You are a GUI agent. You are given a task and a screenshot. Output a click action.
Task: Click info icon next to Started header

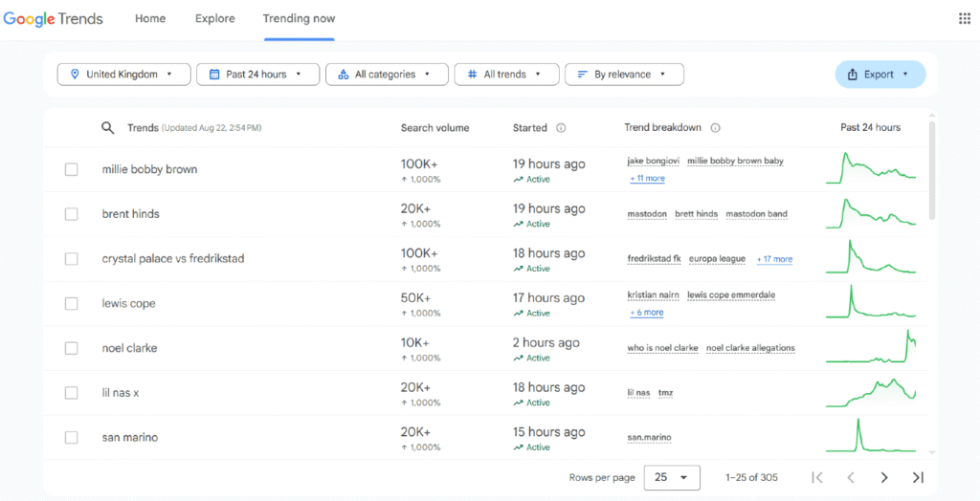(561, 128)
